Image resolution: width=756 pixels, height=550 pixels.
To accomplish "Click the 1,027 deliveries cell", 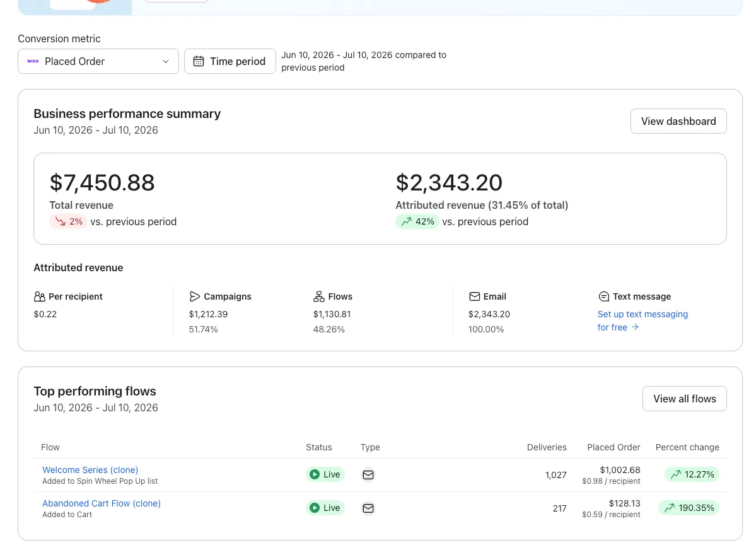I will click(x=556, y=475).
